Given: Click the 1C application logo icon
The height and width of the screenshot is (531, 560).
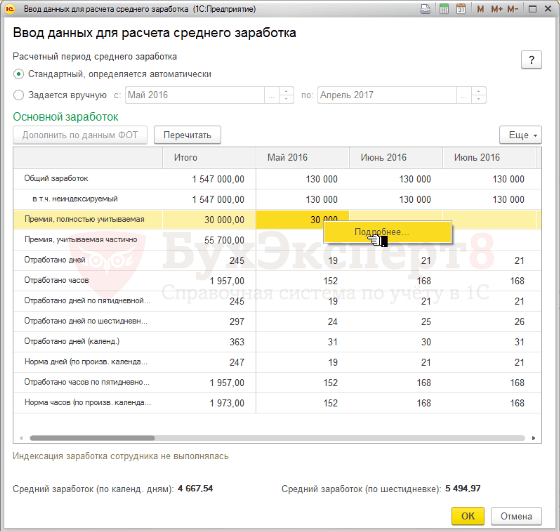Looking at the screenshot, I should [x=10, y=9].
